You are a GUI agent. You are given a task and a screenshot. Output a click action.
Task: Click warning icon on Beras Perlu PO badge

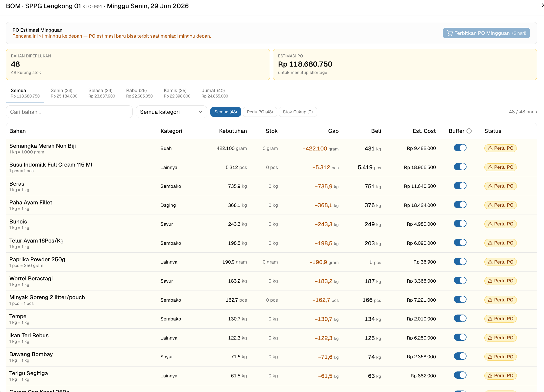pyautogui.click(x=490, y=186)
